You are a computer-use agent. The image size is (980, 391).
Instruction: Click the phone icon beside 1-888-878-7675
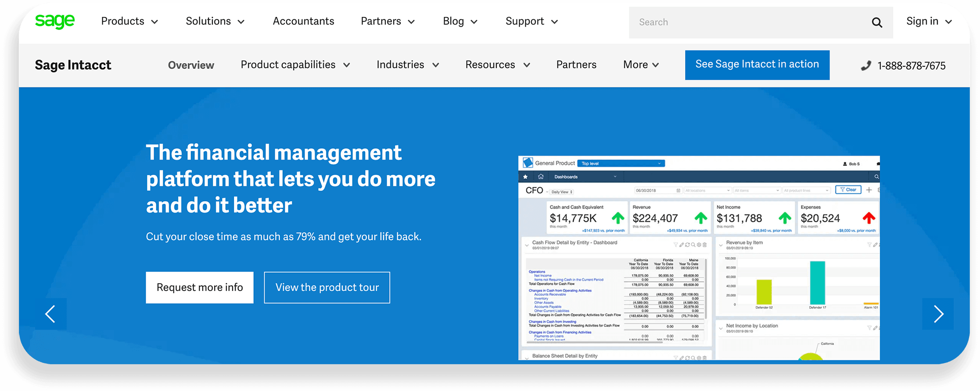(x=865, y=66)
